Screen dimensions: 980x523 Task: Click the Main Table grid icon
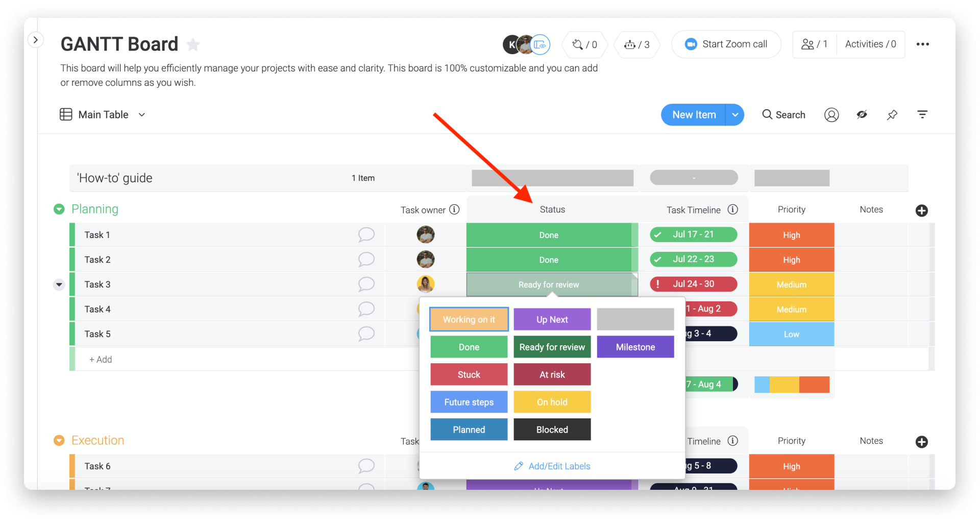coord(66,114)
